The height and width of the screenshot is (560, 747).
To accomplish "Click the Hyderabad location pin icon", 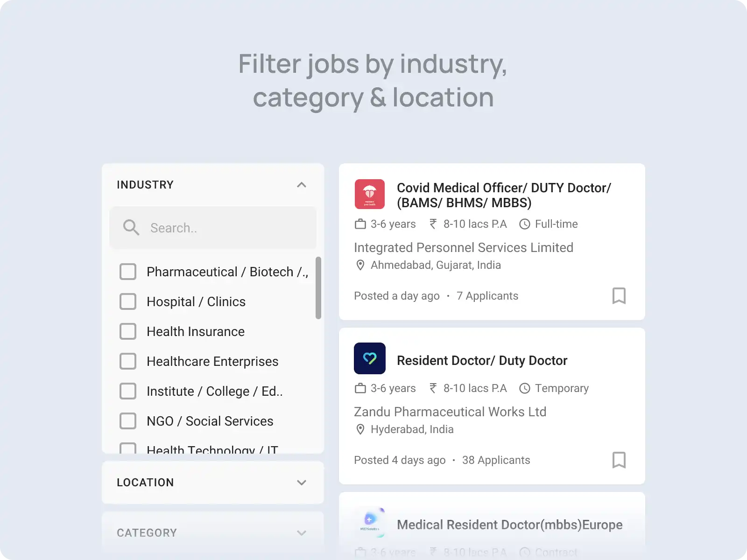I will pyautogui.click(x=360, y=429).
